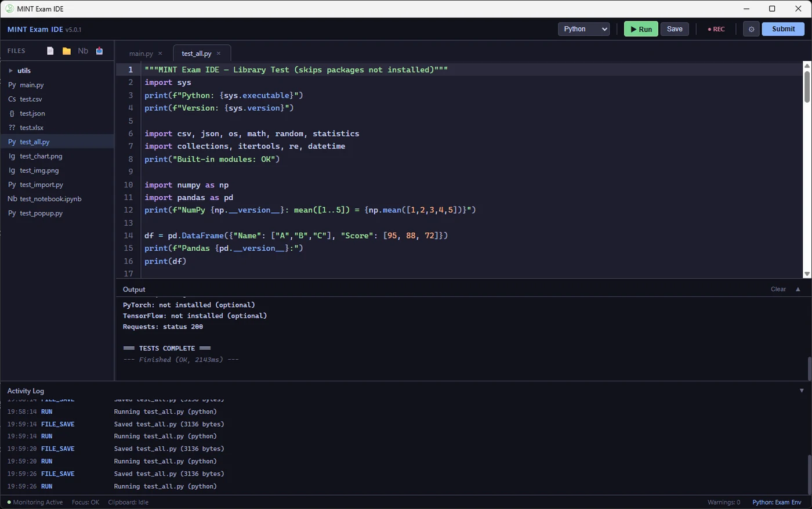The width and height of the screenshot is (812, 509).
Task: Click the Py icon next to test_import.py
Action: click(x=12, y=185)
